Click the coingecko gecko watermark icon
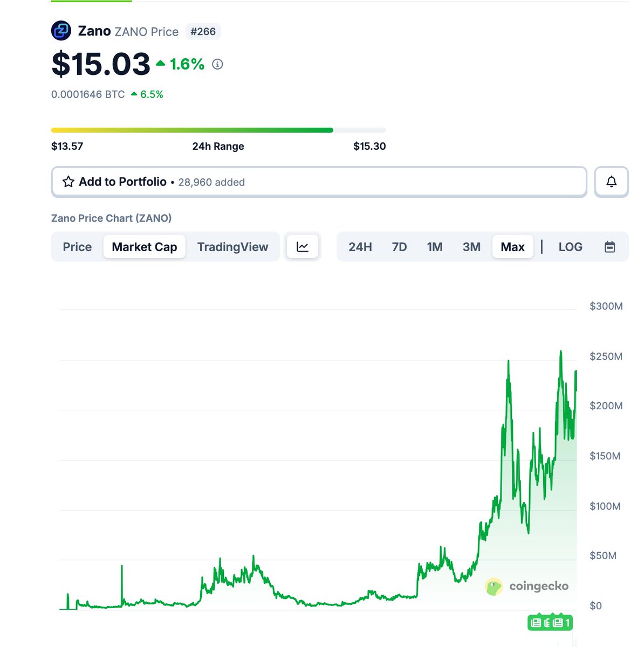The image size is (644, 647). coord(494,587)
